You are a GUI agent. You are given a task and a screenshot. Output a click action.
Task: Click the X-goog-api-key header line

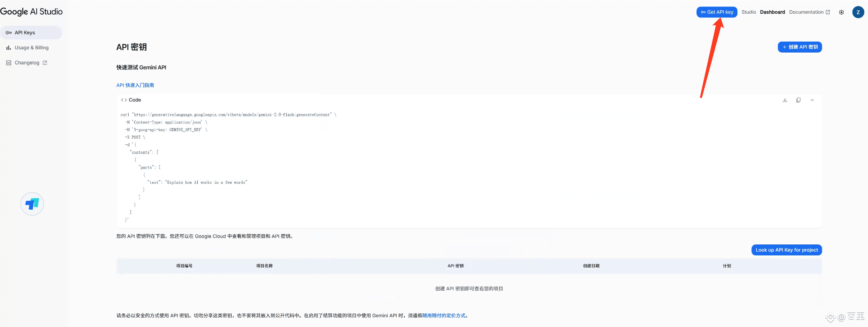pyautogui.click(x=166, y=130)
